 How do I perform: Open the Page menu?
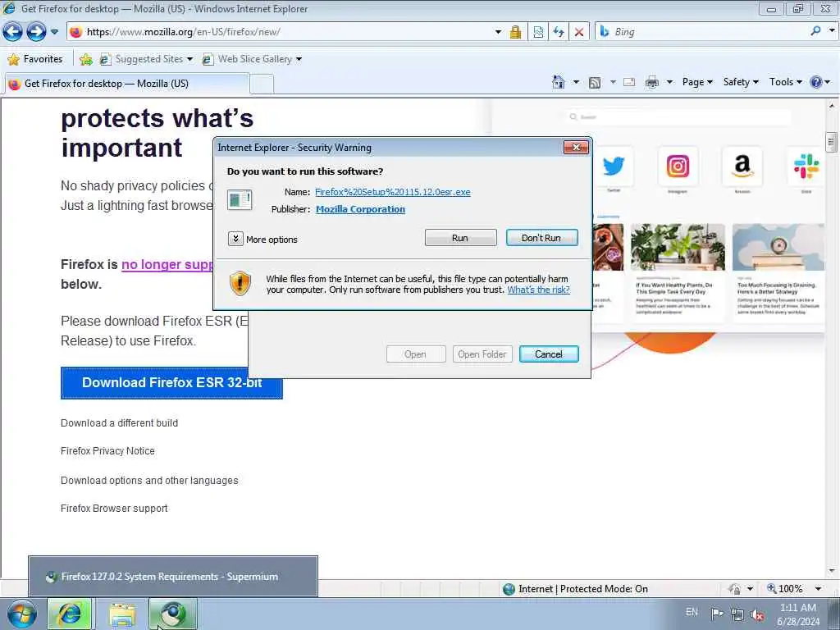[x=697, y=82]
